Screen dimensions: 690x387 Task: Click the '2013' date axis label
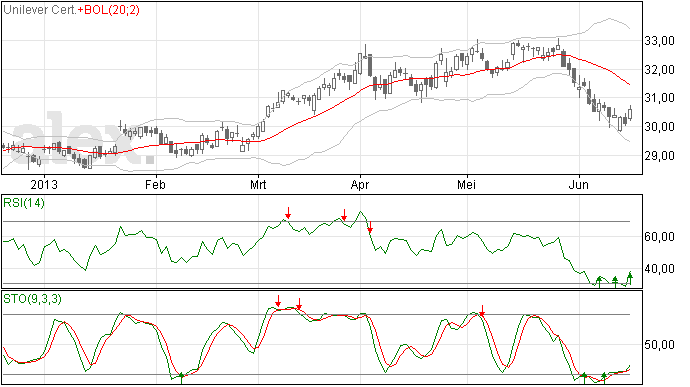click(44, 184)
